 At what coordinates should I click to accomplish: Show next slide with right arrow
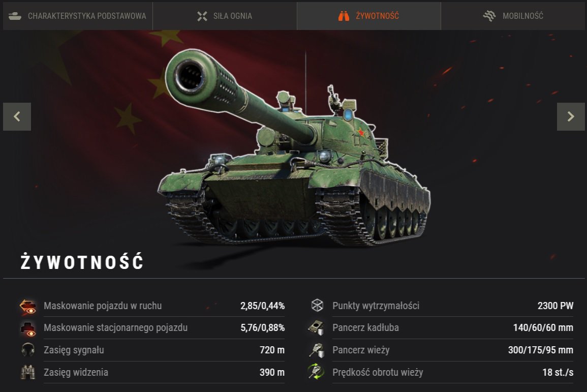pyautogui.click(x=571, y=116)
